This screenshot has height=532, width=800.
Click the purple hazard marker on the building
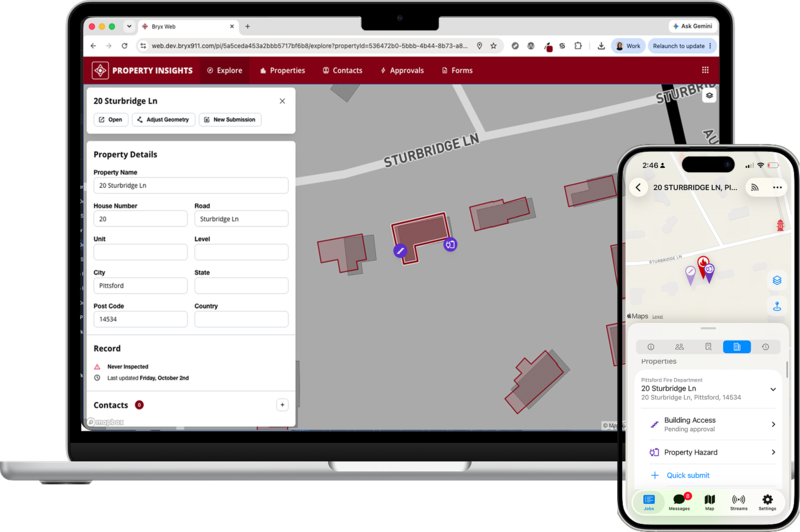(450, 245)
